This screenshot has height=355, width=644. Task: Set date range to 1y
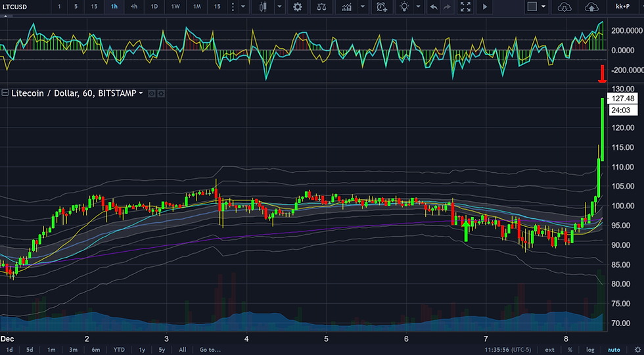142,350
